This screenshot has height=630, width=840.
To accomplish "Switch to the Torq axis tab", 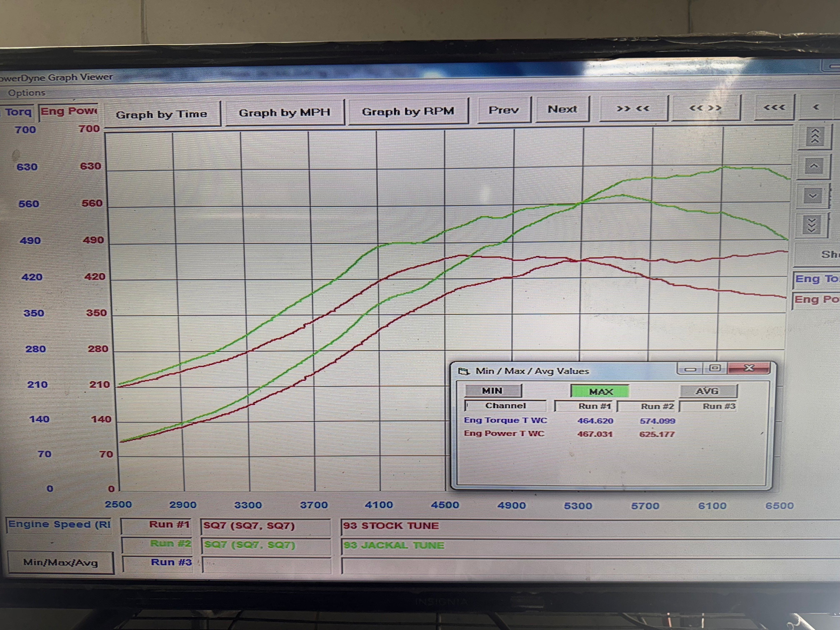I will 18,112.
